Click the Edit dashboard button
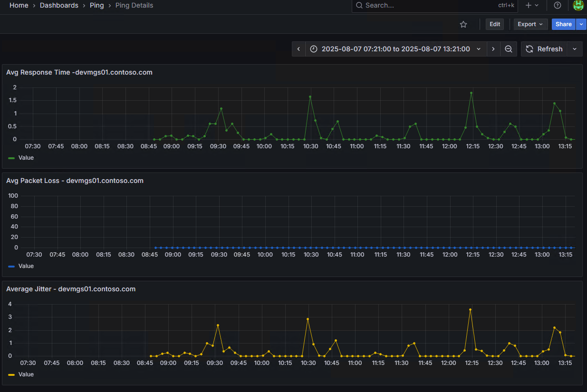The width and height of the screenshot is (587, 392). (x=495, y=24)
